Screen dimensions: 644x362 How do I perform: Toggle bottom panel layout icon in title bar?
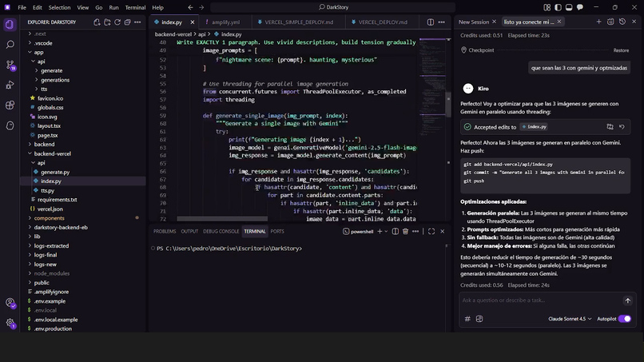tap(569, 7)
